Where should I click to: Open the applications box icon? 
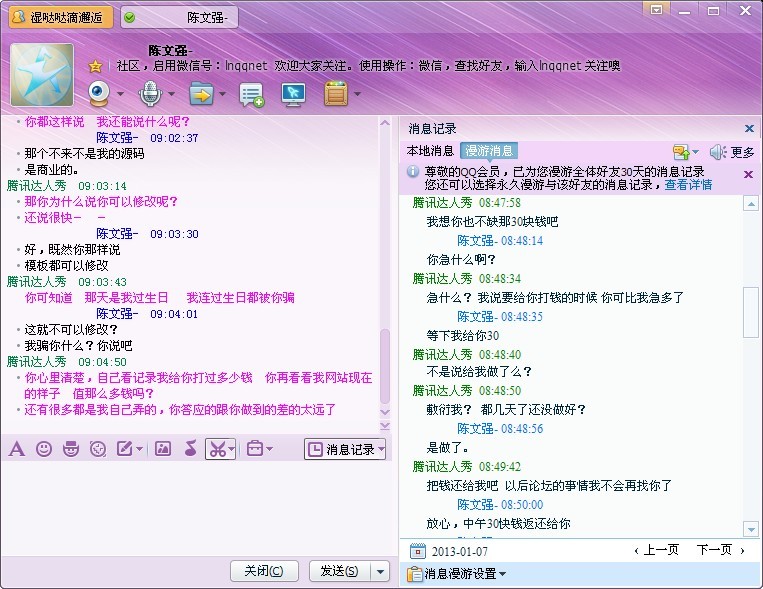(x=336, y=93)
